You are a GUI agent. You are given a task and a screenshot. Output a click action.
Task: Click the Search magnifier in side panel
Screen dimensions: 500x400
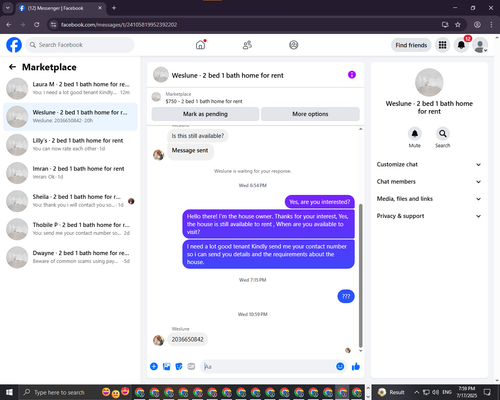[x=443, y=134]
